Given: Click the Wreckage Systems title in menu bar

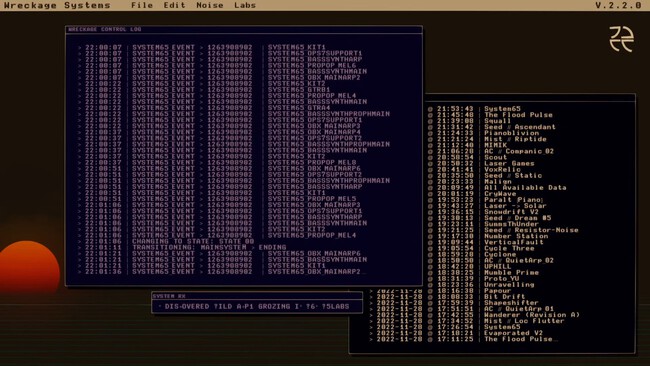Looking at the screenshot, I should coord(57,5).
